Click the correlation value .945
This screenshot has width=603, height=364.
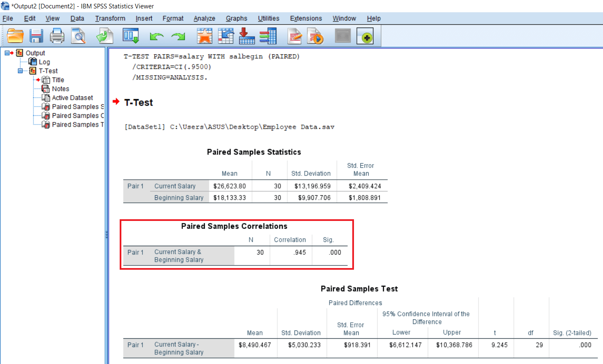[x=300, y=252]
